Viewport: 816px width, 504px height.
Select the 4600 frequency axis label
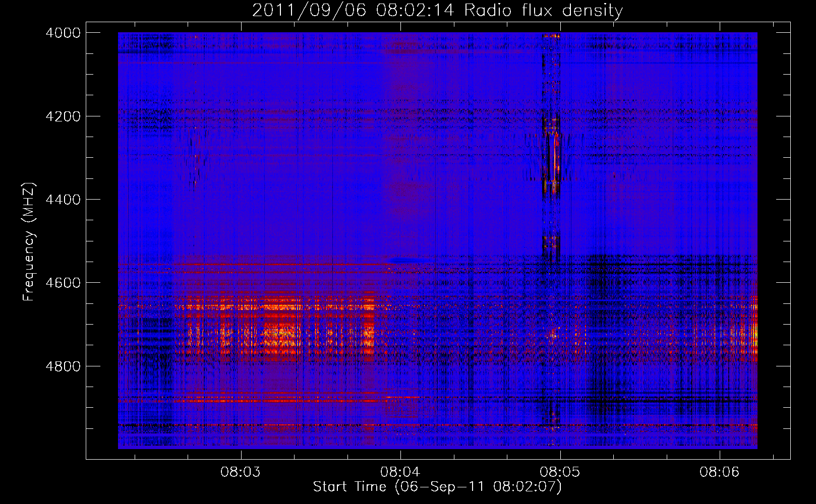[63, 283]
